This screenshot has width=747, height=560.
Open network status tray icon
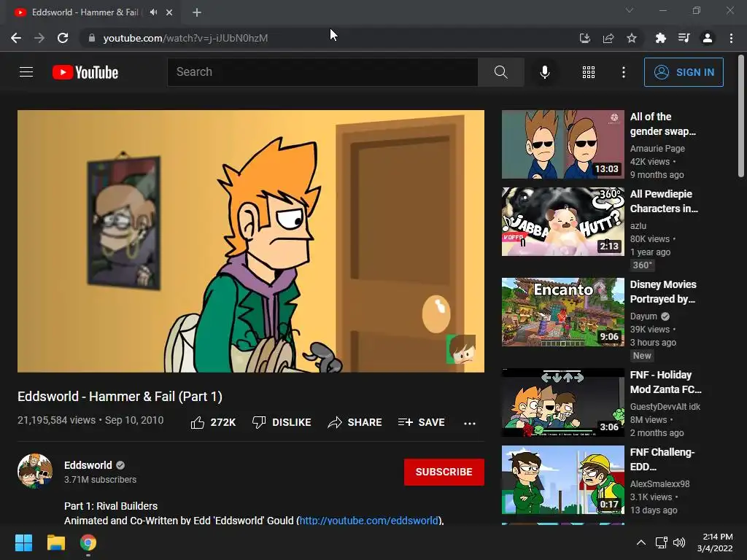tap(661, 542)
